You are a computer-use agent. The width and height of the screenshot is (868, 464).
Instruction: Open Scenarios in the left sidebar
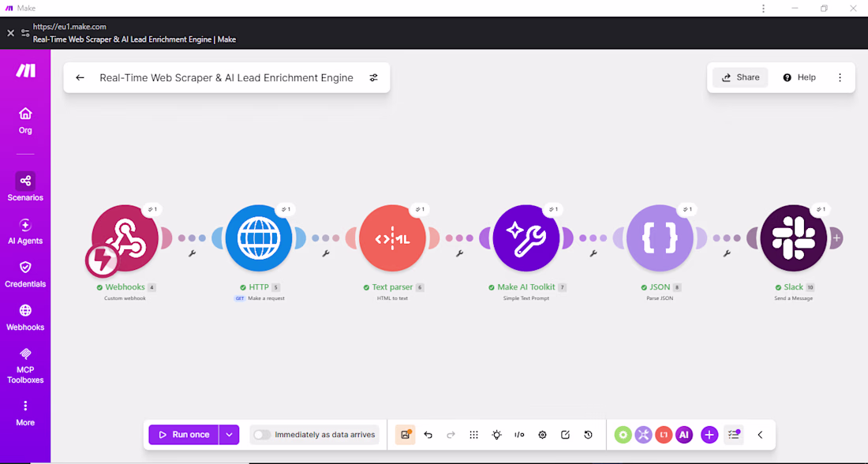tap(25, 186)
